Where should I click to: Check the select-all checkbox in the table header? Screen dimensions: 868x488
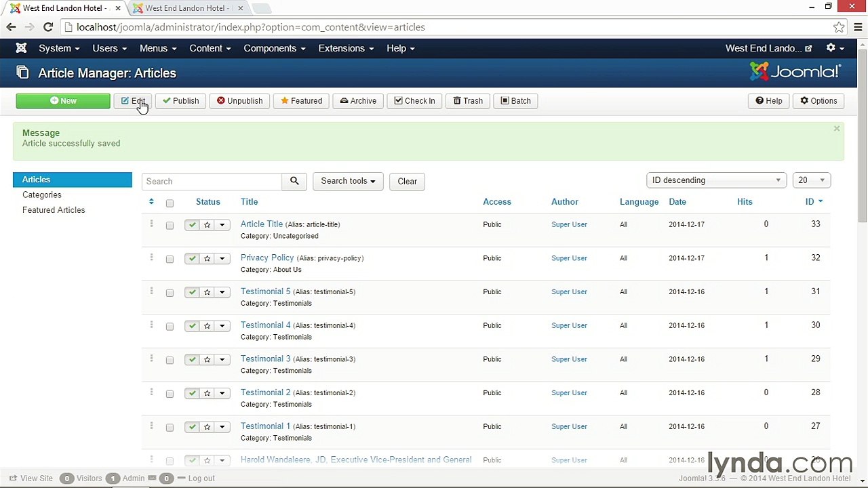(170, 203)
